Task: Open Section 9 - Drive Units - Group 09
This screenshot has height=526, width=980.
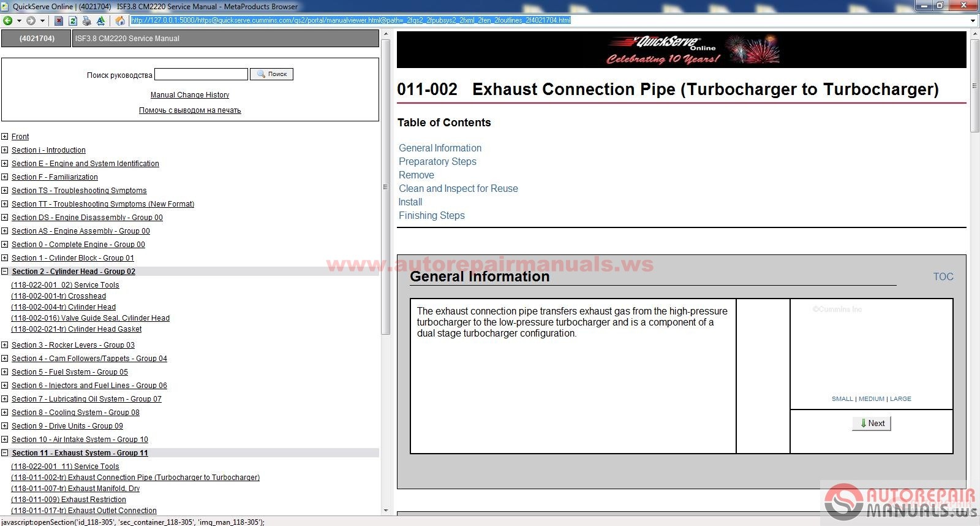Action: click(67, 426)
